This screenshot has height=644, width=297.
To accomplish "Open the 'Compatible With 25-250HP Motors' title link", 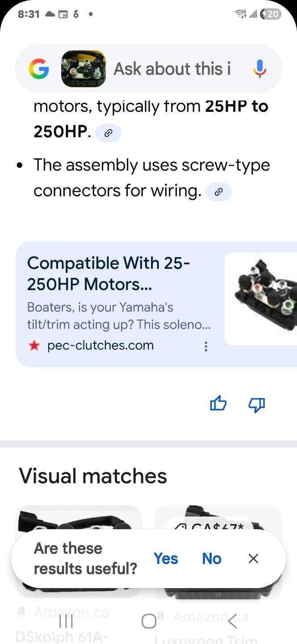I will point(109,273).
